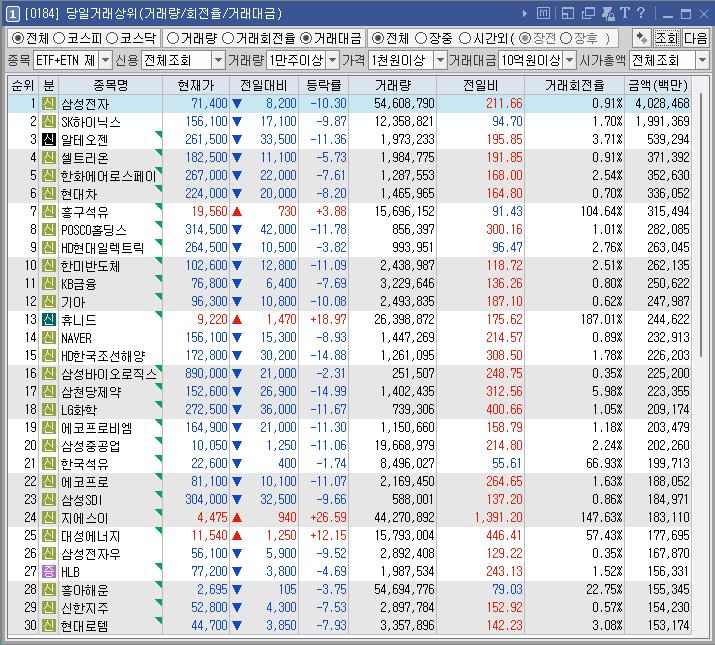
Task: Click the 조회 search button
Action: click(x=667, y=38)
